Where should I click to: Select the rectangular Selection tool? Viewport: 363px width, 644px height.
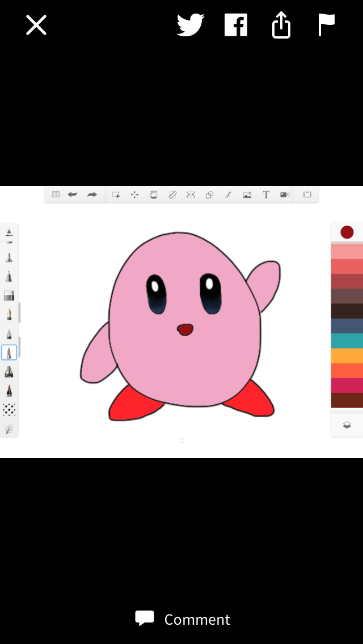[116, 194]
